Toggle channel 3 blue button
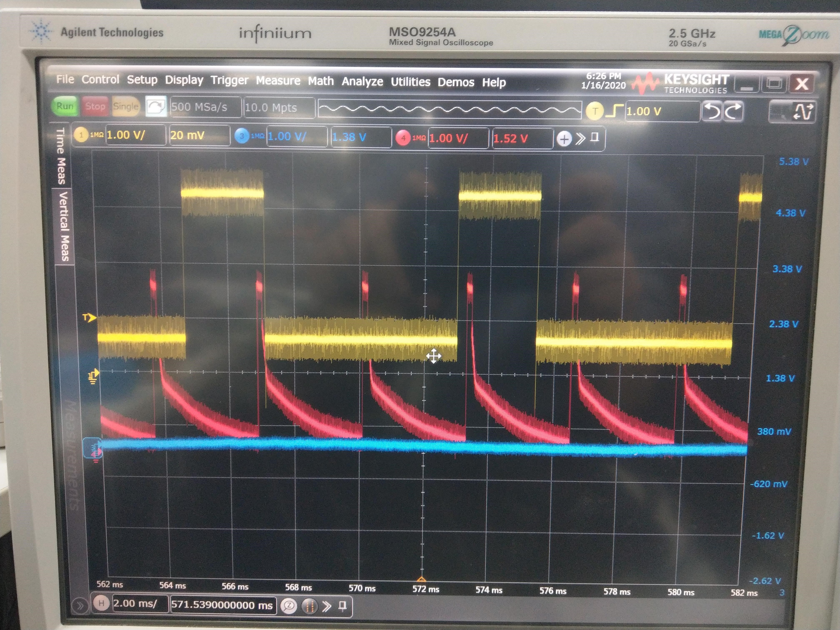Viewport: 840px width, 630px height. (x=241, y=136)
